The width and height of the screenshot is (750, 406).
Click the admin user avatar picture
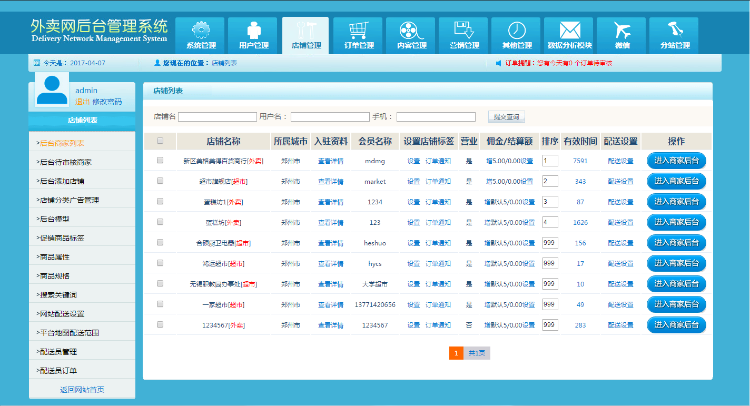[52, 90]
